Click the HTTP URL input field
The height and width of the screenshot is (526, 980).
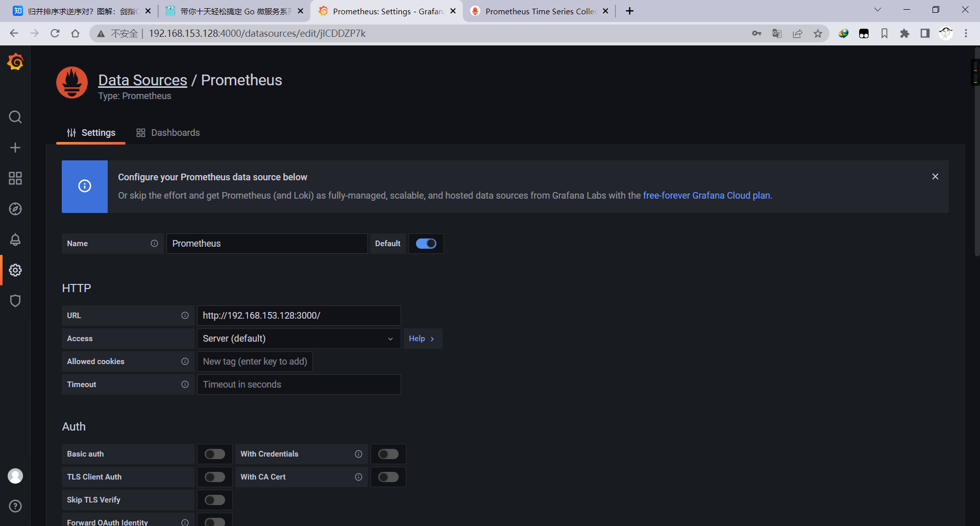click(x=299, y=316)
